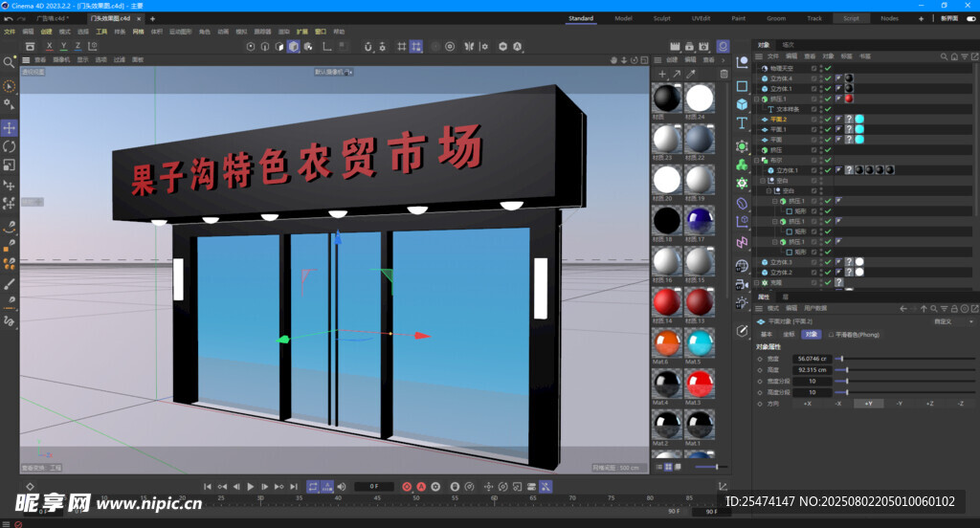Screen dimensions: 980x528
Task: Set orientation to +Z button
Action: (928, 404)
